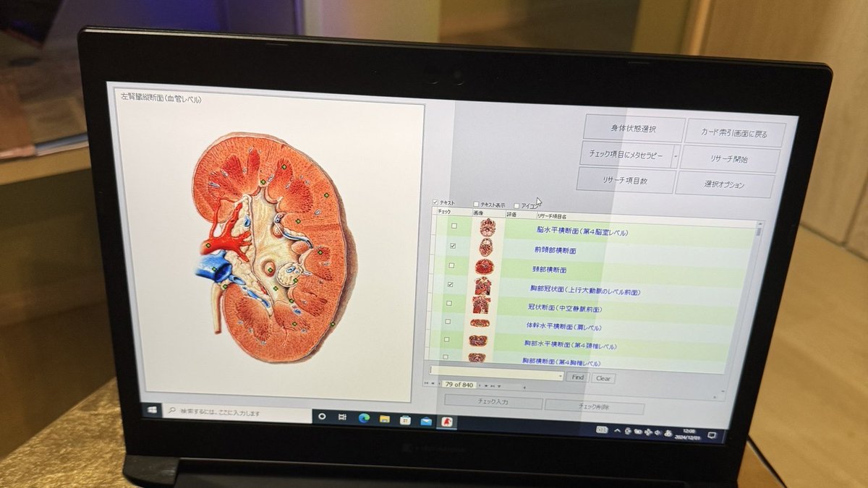
Task: Click the チェック項目にメタセラピー button
Action: coord(626,155)
